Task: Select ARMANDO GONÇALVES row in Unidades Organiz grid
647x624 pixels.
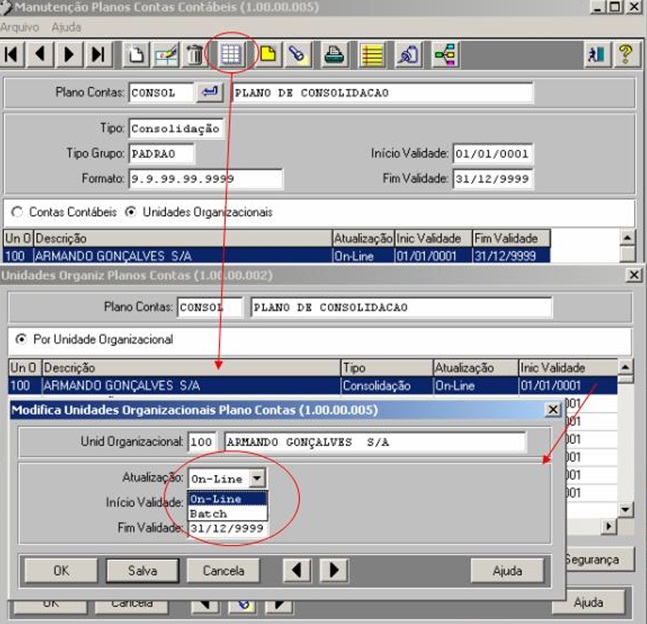Action: (x=313, y=385)
